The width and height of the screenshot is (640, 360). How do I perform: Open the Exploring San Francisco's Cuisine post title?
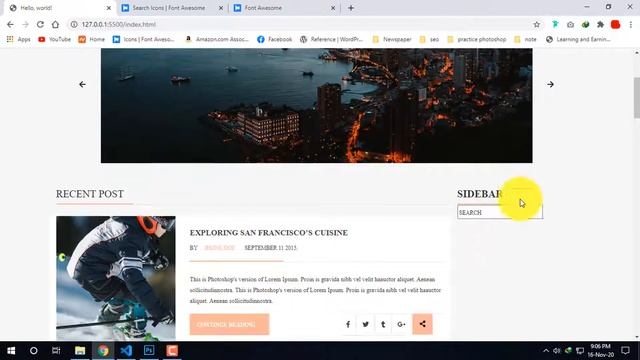(x=269, y=233)
